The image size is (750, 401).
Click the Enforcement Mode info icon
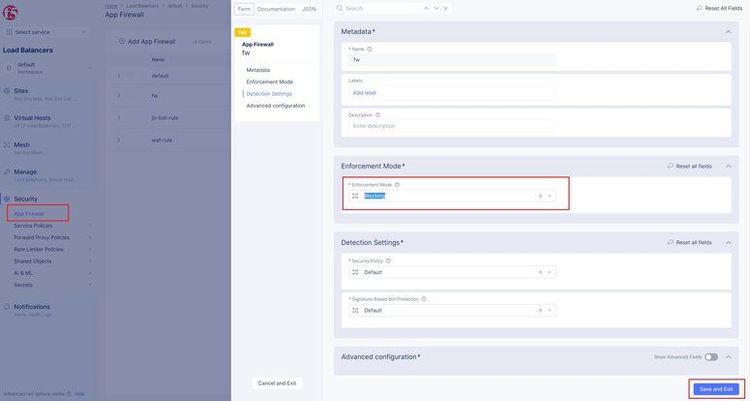coord(397,185)
